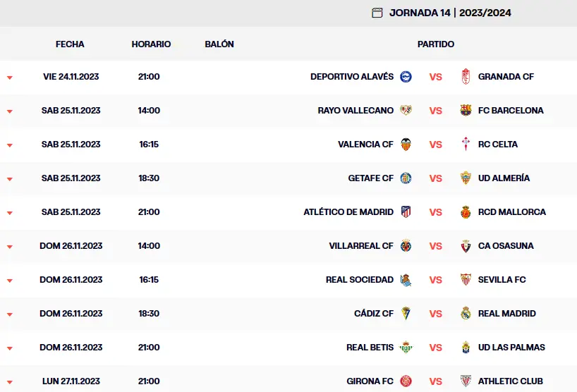Open the Athletic Club team link
The width and height of the screenshot is (577, 392).
coord(511,381)
